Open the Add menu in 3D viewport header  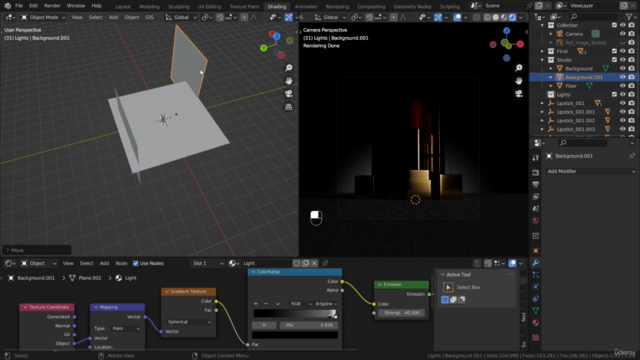(x=113, y=17)
